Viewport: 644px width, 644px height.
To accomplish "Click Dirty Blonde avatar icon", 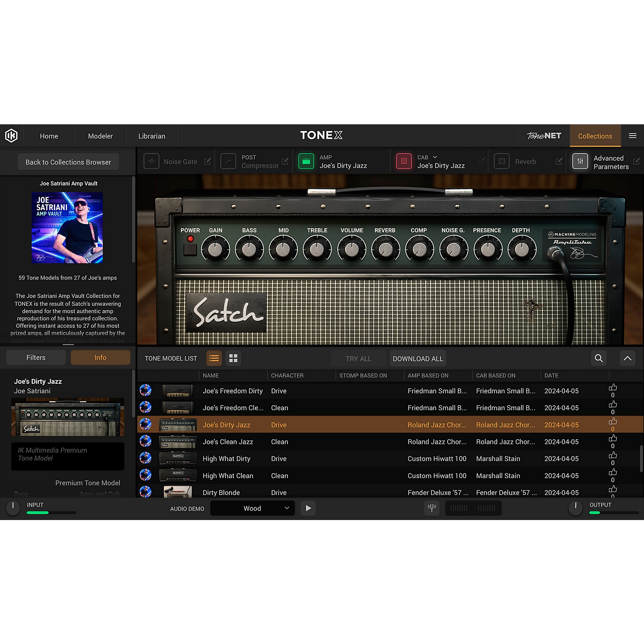I will pos(145,492).
